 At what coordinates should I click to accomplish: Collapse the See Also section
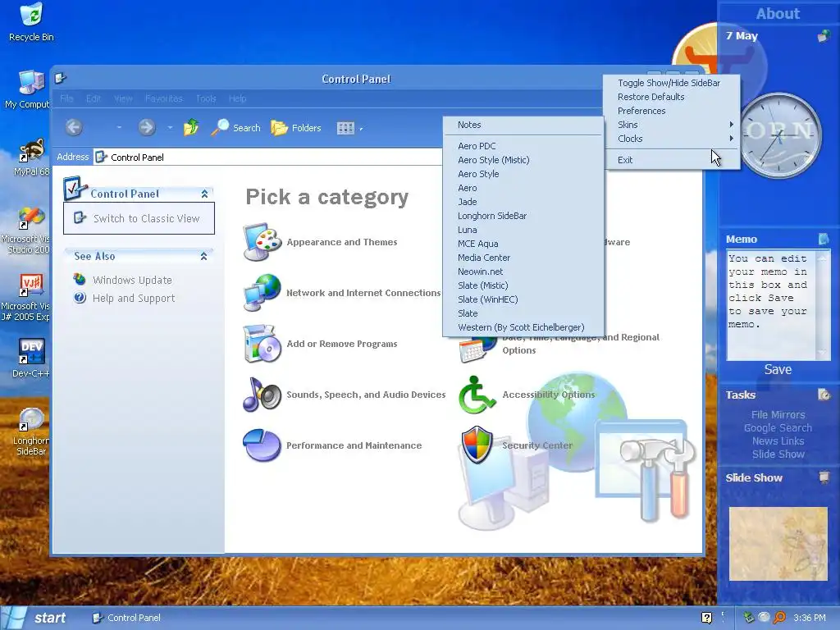pos(203,257)
